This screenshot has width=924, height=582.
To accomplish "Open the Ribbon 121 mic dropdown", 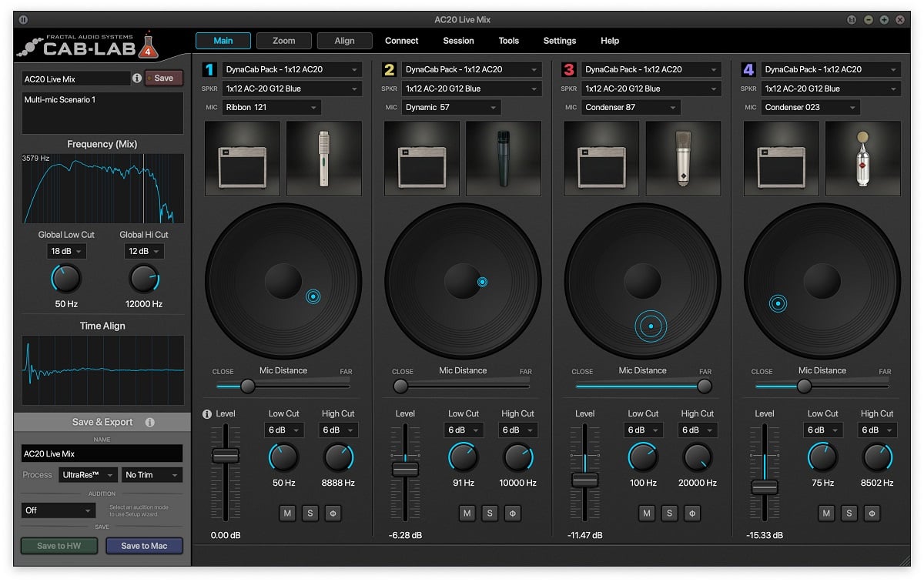I will [x=272, y=108].
